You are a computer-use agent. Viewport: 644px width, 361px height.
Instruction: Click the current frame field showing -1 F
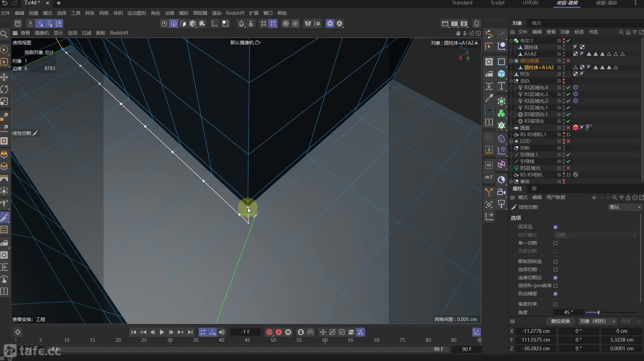pos(246,332)
